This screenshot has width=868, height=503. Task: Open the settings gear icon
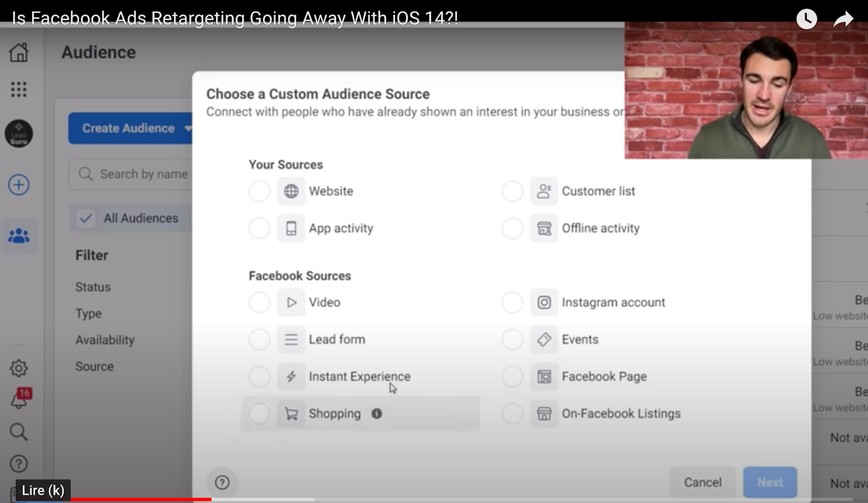point(19,368)
